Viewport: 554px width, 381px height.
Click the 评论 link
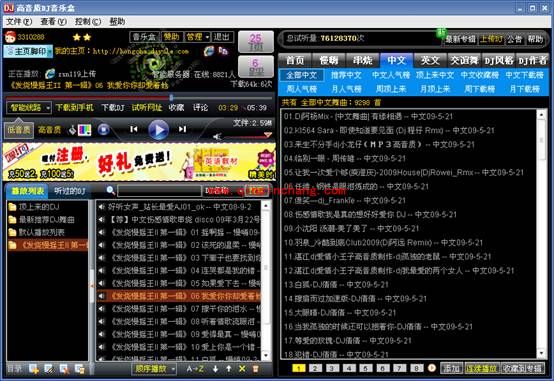(x=200, y=107)
